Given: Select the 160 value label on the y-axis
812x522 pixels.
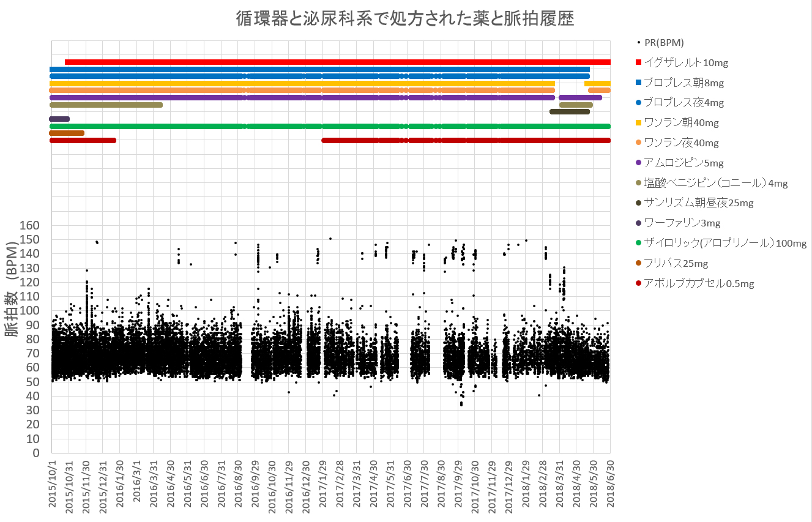Looking at the screenshot, I should (30, 226).
